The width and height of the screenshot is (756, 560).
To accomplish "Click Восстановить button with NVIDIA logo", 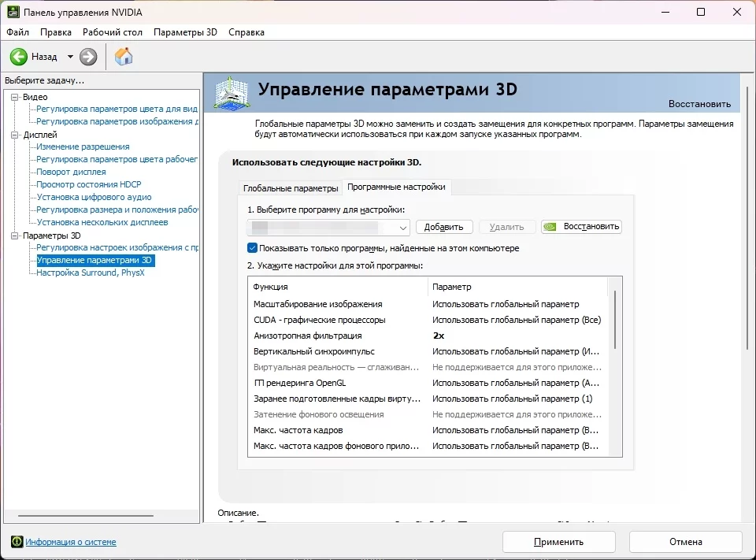I will [581, 227].
